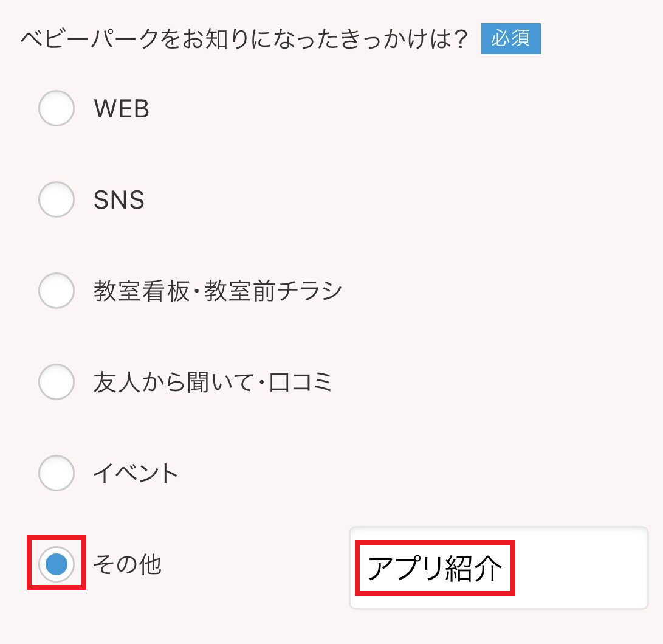Choose the 教室看板・教室前チラシ radio circle
This screenshot has height=644, width=663.
tap(57, 291)
